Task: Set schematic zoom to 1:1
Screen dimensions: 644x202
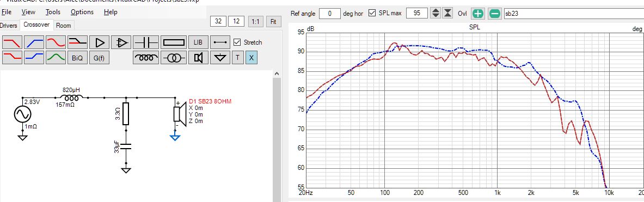Action: pyautogui.click(x=255, y=21)
